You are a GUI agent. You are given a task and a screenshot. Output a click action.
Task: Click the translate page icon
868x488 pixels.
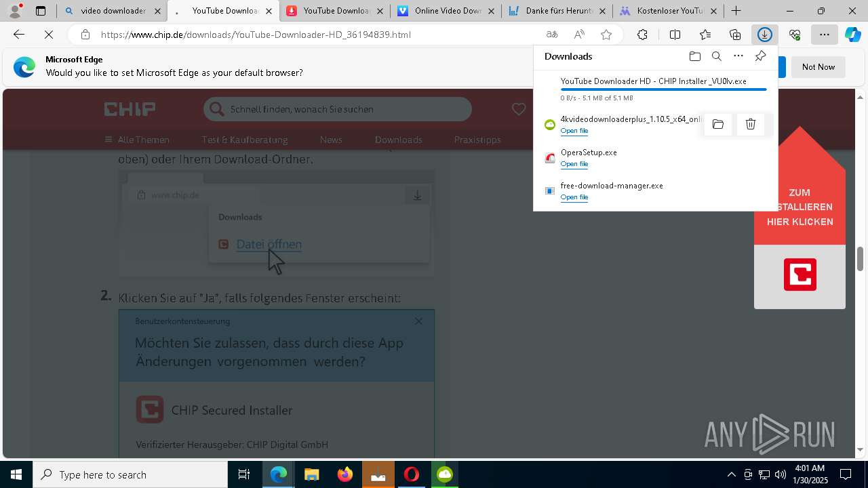point(552,35)
